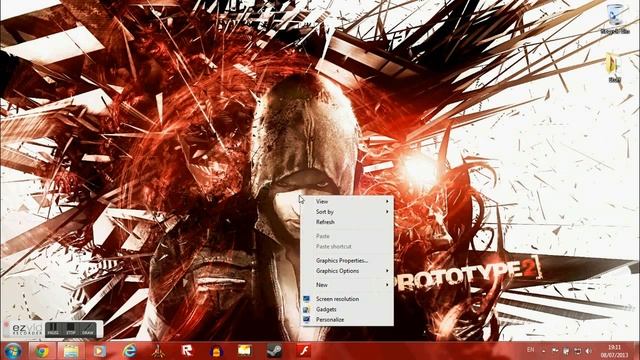Viewport: 640px width, 360px height.
Task: Expand the New submenu
Action: 347,285
